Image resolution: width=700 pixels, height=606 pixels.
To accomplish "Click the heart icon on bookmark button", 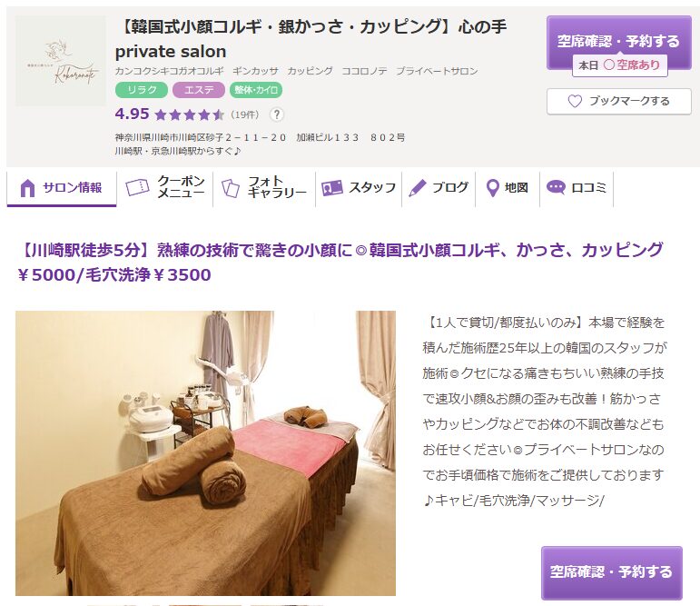I will coord(575,101).
